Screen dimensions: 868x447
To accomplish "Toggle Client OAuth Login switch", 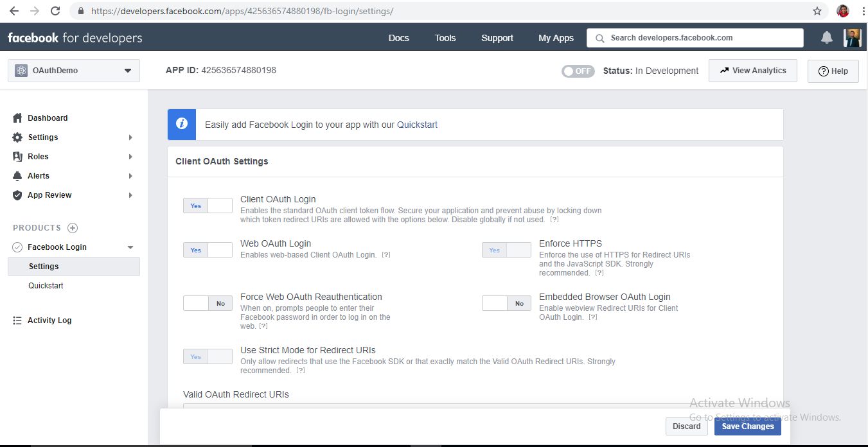I will tap(208, 206).
